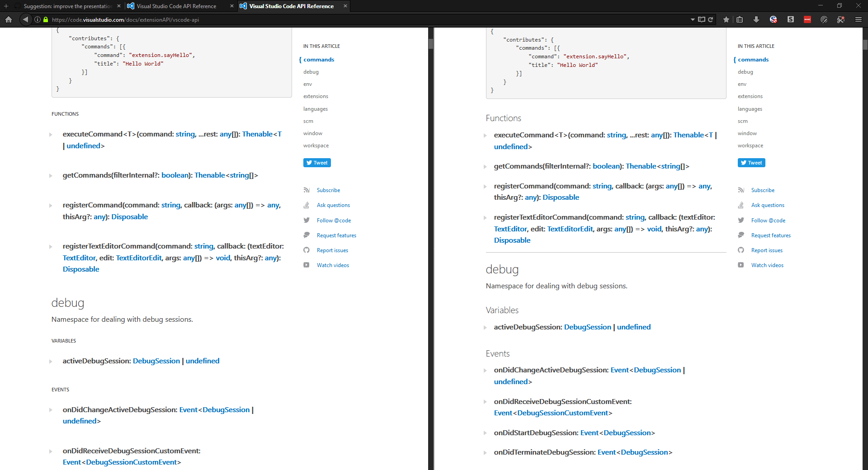The height and width of the screenshot is (470, 868).
Task: Switch to the middle VS Code API tab
Action: tap(176, 6)
